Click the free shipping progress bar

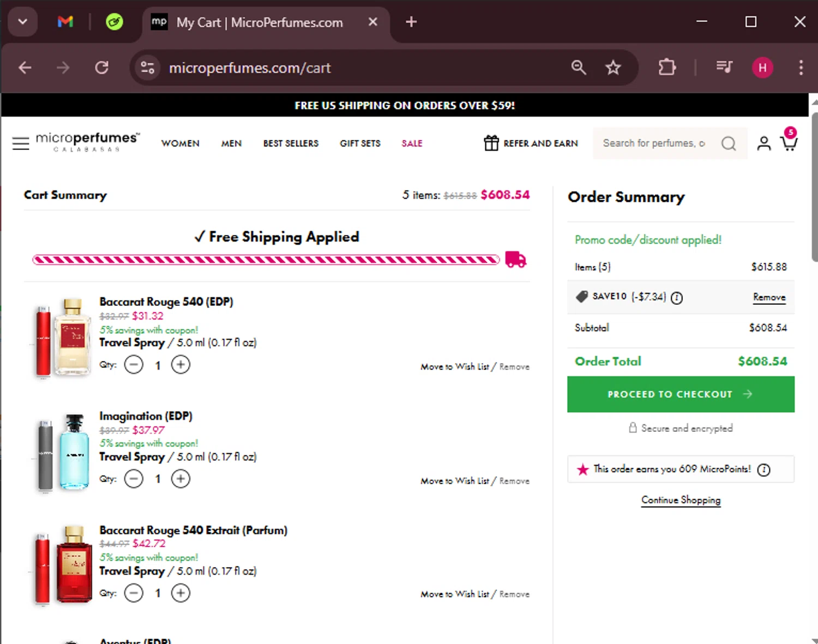[x=266, y=260]
